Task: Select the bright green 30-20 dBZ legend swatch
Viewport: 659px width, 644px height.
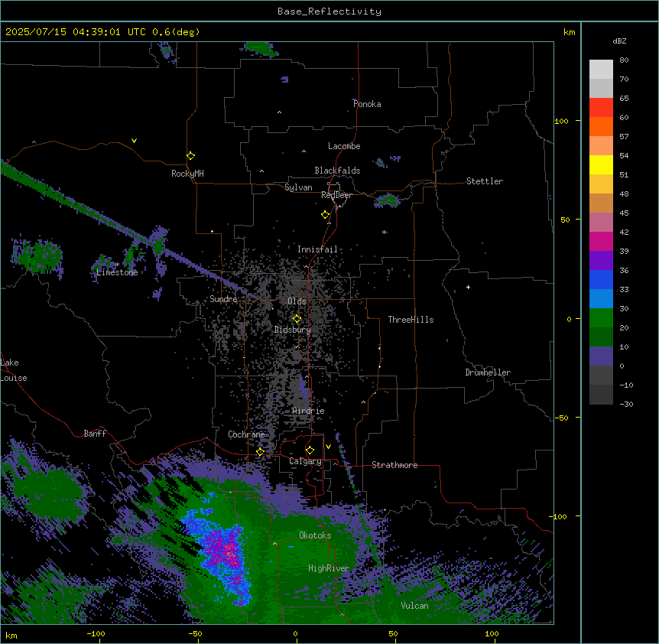Action: pyautogui.click(x=601, y=318)
